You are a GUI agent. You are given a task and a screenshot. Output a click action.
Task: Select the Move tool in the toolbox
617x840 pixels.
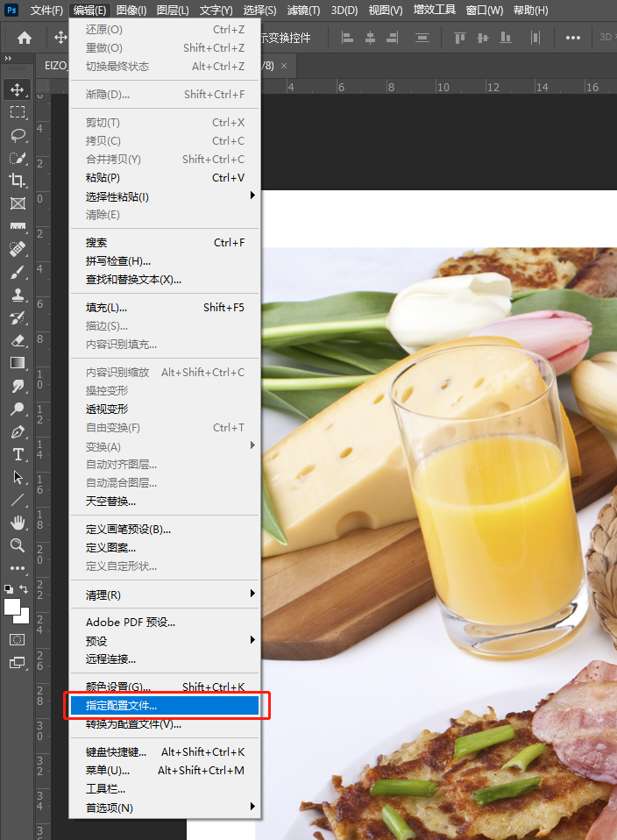click(18, 89)
